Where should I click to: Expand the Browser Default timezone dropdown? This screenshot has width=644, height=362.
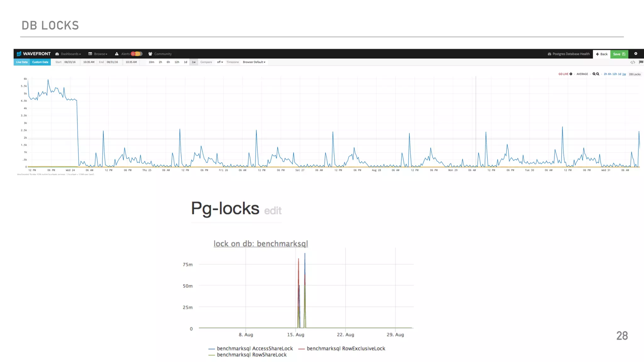(254, 62)
